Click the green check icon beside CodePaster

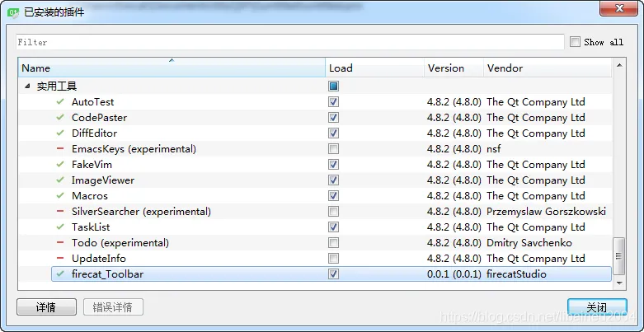tap(60, 117)
